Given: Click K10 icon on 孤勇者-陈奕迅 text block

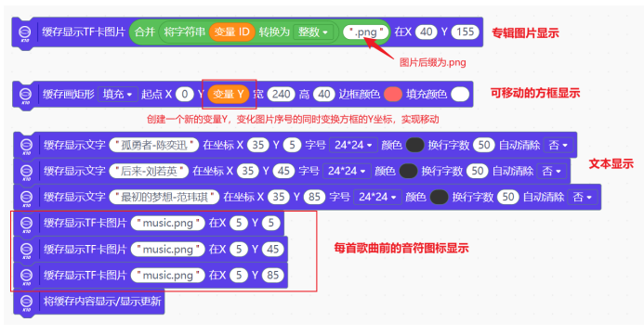Looking at the screenshot, I should (26, 146).
